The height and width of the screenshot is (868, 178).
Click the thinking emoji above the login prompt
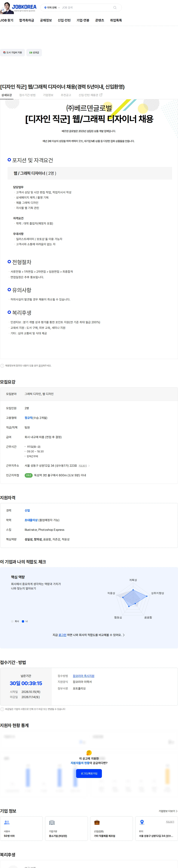click(89, 753)
